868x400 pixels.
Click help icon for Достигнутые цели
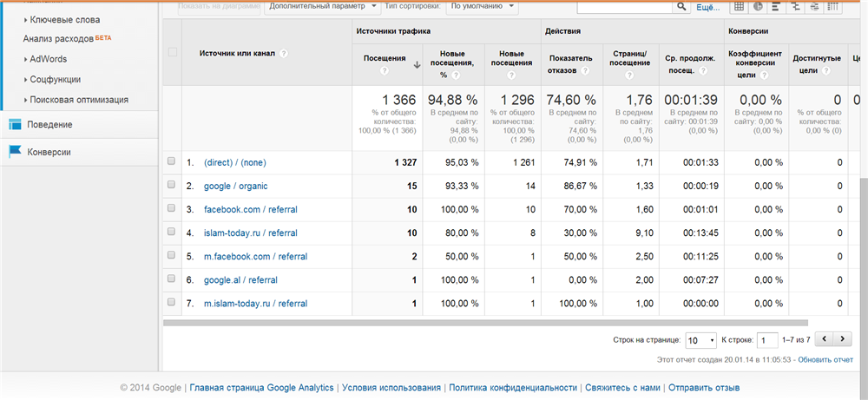click(x=826, y=71)
